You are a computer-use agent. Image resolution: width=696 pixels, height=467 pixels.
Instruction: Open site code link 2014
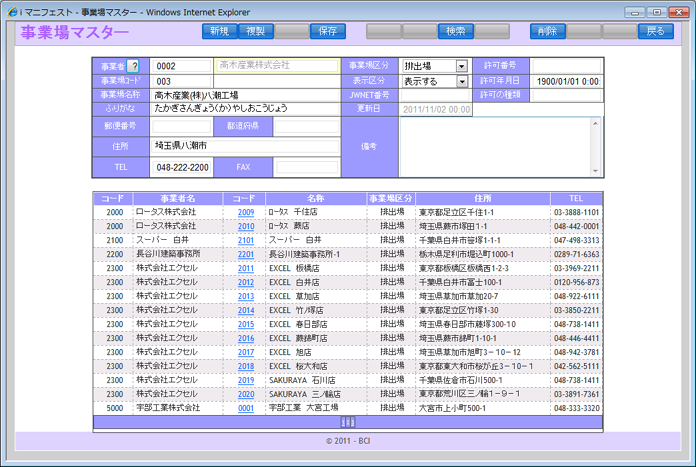[x=246, y=310]
